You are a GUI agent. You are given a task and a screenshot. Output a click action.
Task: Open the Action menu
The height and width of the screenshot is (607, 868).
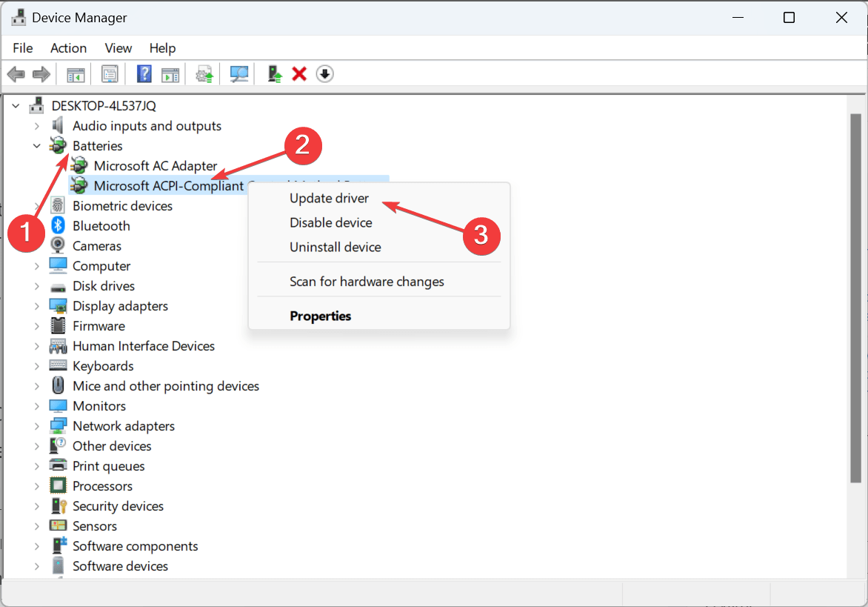coord(68,47)
